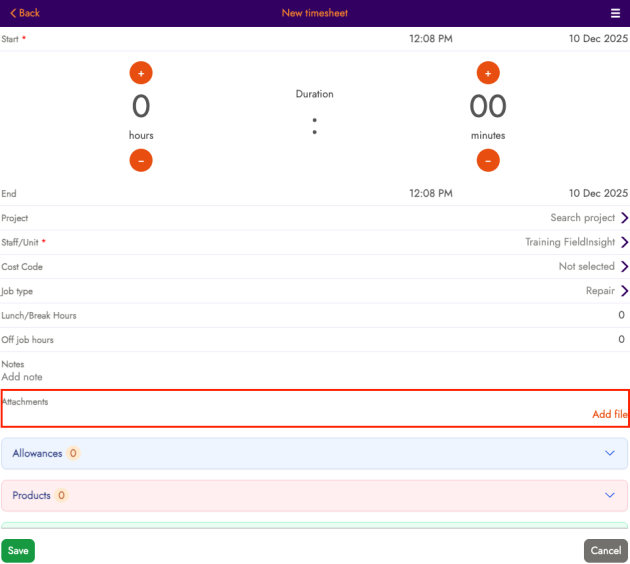Save the new timesheet
Viewport: 630px width, 564px height.
coord(18,550)
